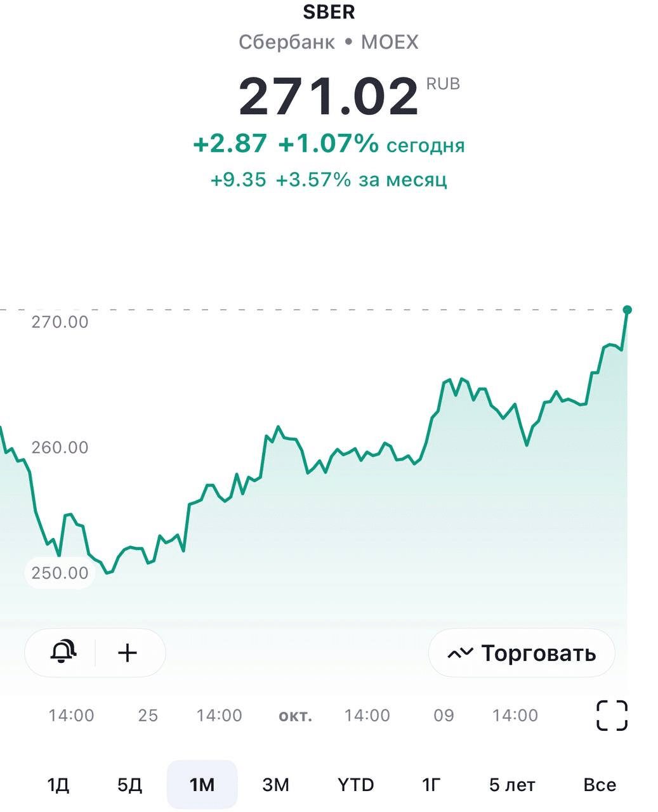
Task: Tap the price alert bell icon
Action: point(63,652)
